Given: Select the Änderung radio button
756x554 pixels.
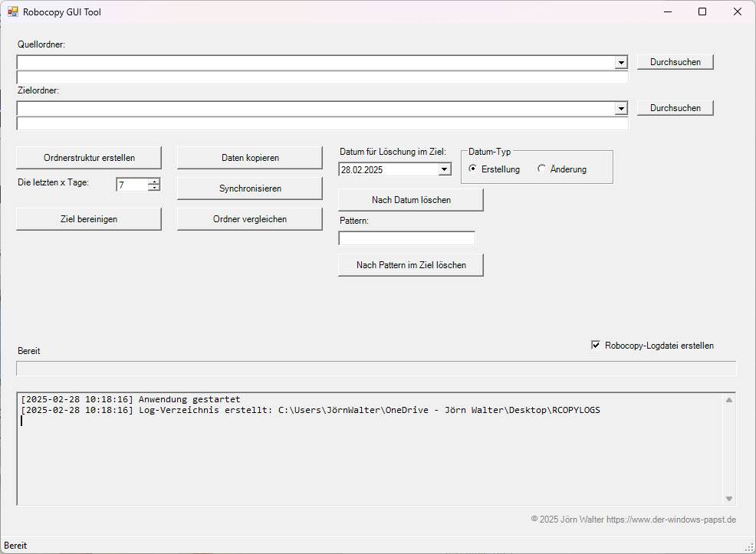Looking at the screenshot, I should pos(542,169).
